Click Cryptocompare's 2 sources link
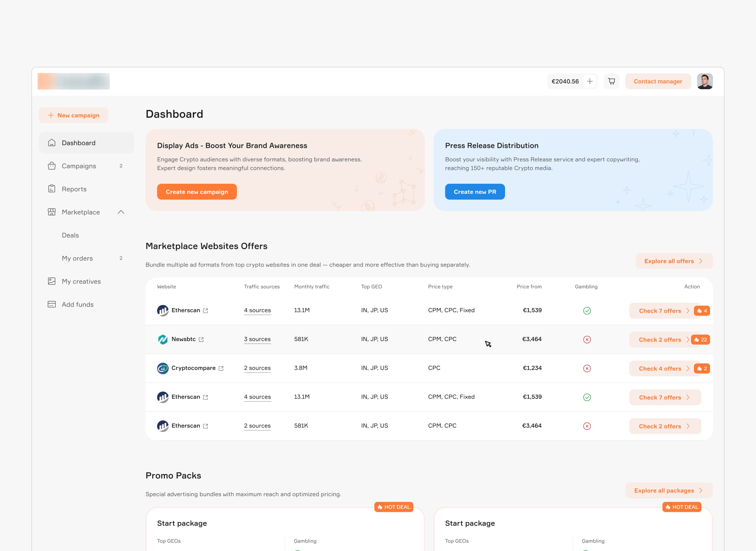 pos(257,368)
